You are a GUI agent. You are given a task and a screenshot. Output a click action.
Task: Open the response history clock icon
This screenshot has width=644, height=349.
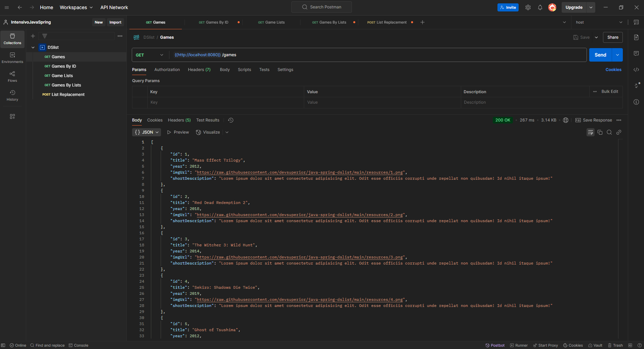click(x=231, y=120)
